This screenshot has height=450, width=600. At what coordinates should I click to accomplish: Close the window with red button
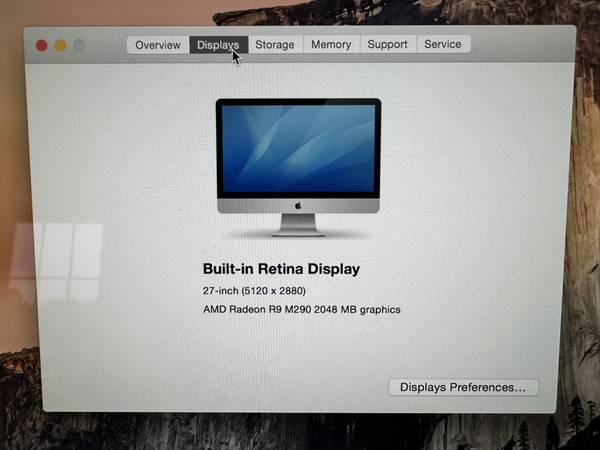pyautogui.click(x=41, y=46)
